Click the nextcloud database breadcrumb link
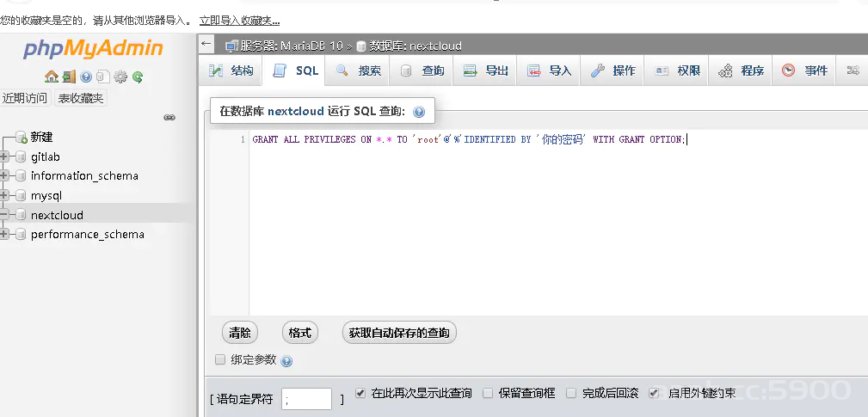 (x=416, y=46)
